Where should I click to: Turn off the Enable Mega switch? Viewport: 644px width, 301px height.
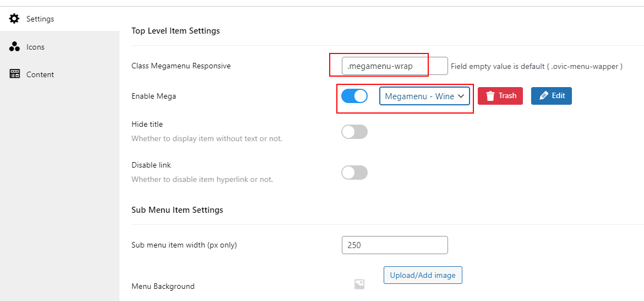pyautogui.click(x=354, y=96)
